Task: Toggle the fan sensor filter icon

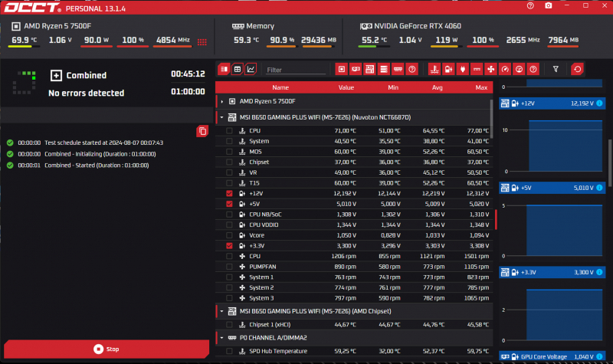Action: click(490, 69)
